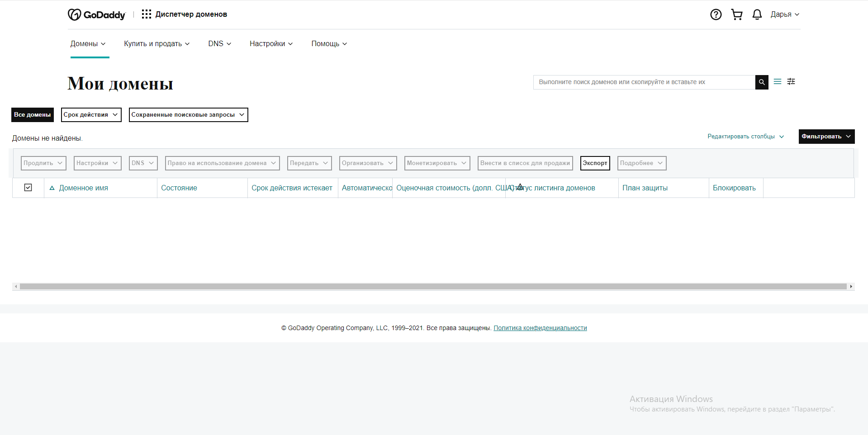This screenshot has width=868, height=435.
Task: Open the advanced filter sliders icon
Action: click(x=791, y=82)
